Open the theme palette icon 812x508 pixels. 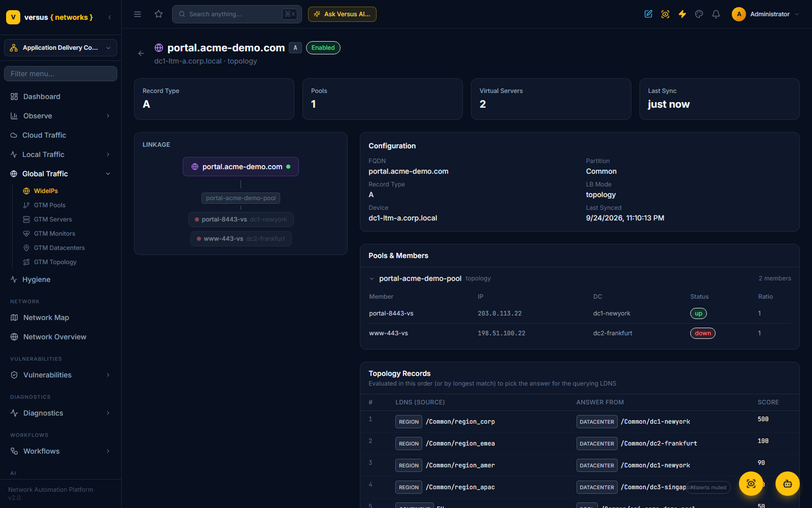[699, 14]
